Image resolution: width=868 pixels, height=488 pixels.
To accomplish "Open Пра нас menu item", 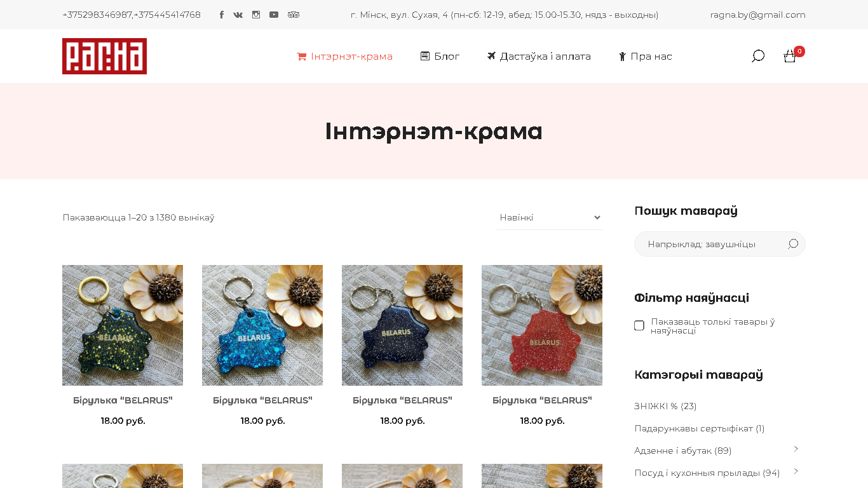I will (x=645, y=56).
